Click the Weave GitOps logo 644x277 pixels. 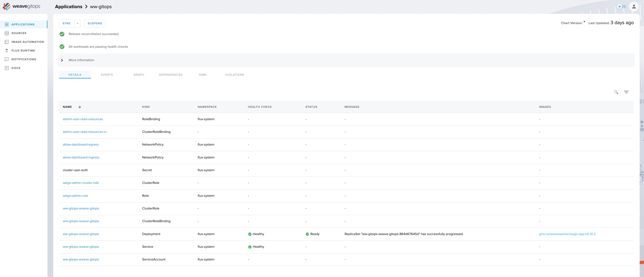21,6
